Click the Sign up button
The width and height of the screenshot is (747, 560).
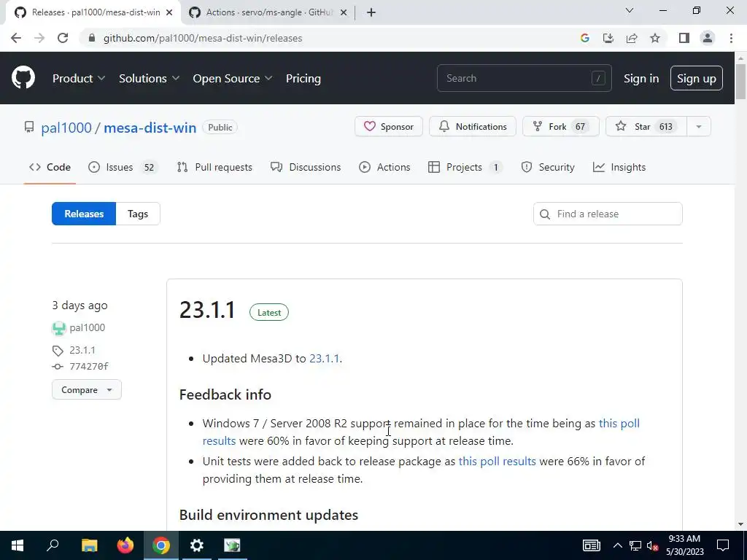pos(697,79)
